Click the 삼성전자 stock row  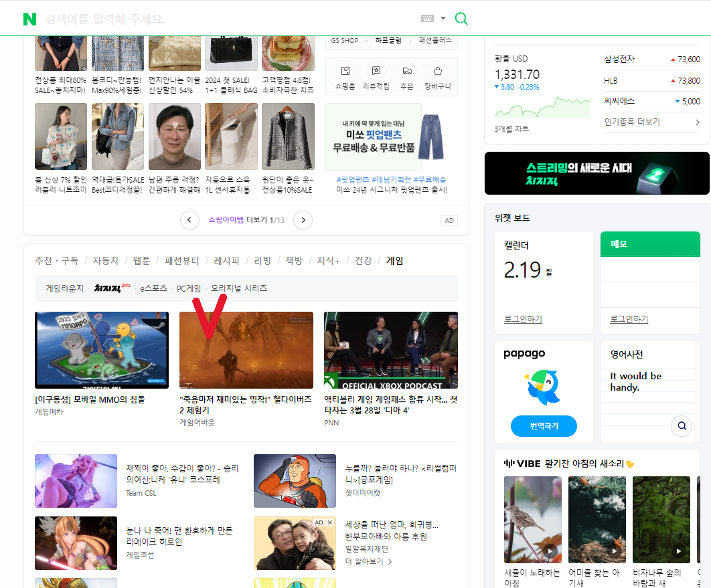(652, 60)
